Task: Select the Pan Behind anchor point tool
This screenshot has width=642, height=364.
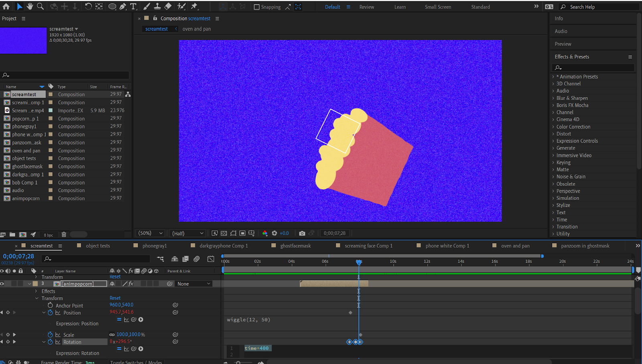Action: coord(99,6)
